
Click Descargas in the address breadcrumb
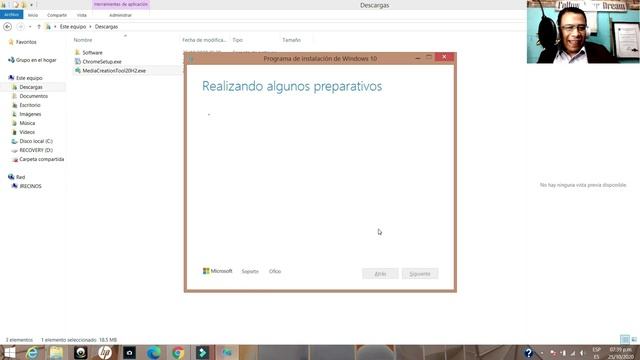pyautogui.click(x=106, y=27)
